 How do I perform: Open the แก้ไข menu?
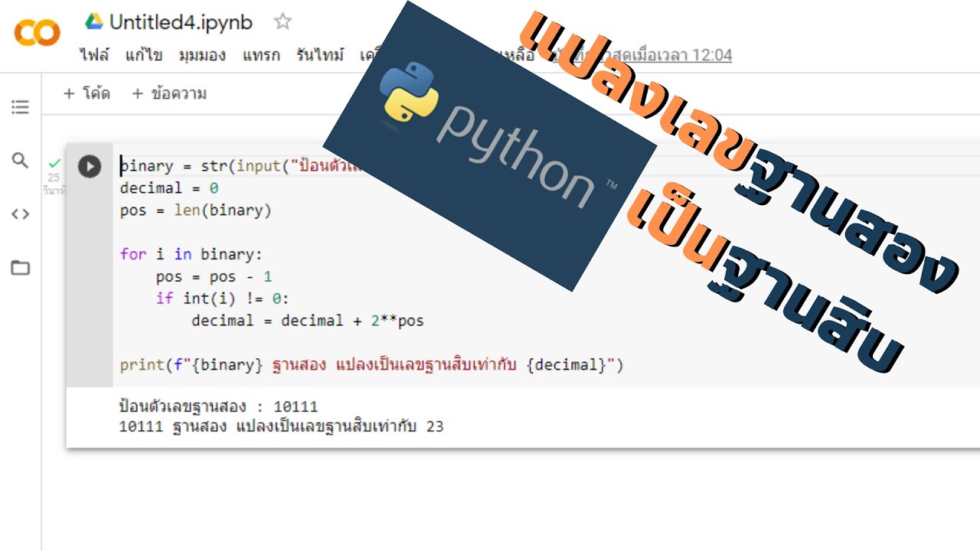click(x=144, y=55)
